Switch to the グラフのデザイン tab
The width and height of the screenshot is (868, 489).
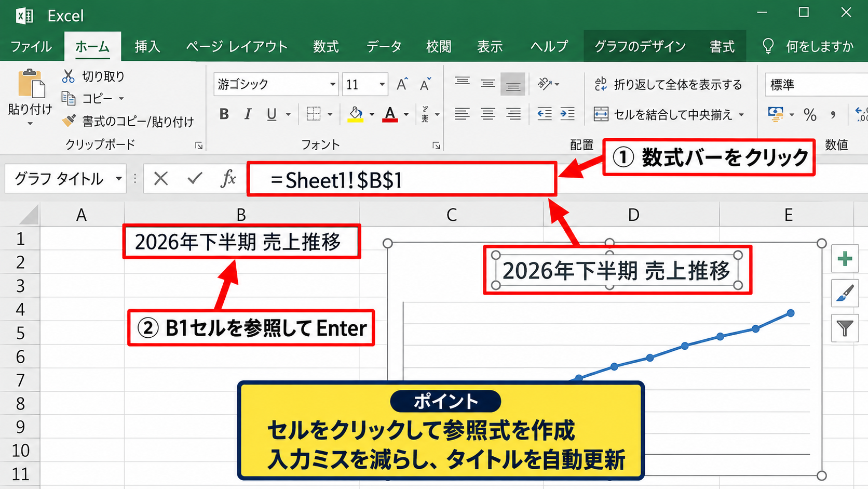(x=640, y=46)
